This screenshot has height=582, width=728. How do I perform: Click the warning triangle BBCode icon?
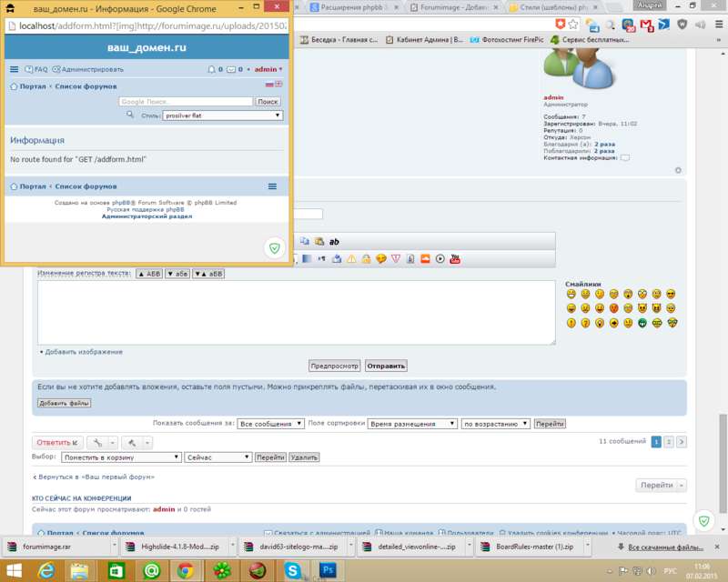pyautogui.click(x=351, y=259)
